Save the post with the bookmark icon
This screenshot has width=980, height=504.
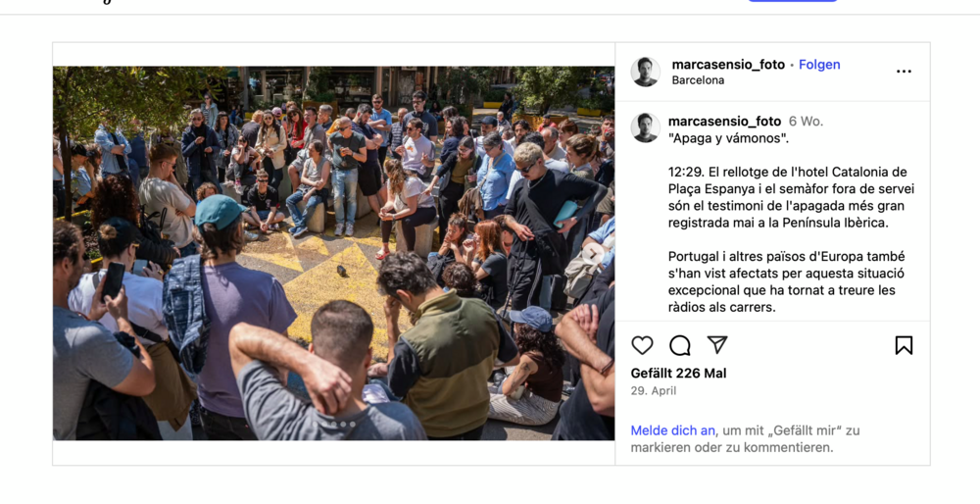[904, 345]
